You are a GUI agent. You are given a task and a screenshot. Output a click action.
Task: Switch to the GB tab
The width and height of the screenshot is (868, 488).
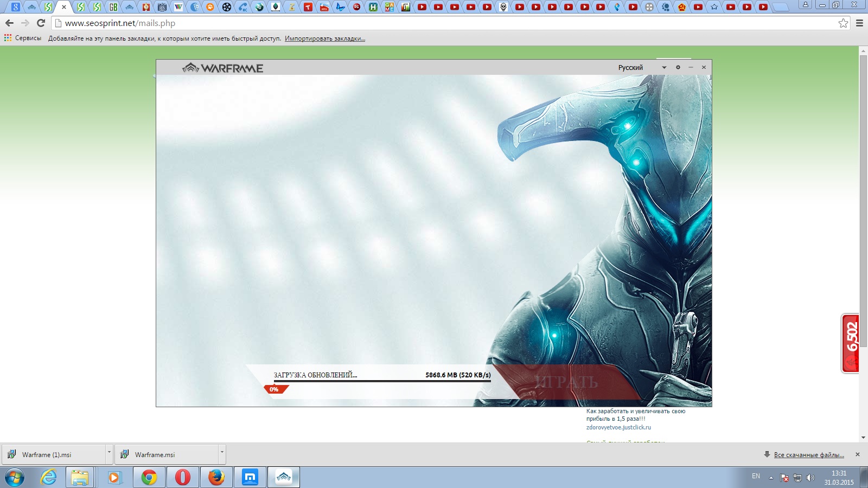(113, 7)
